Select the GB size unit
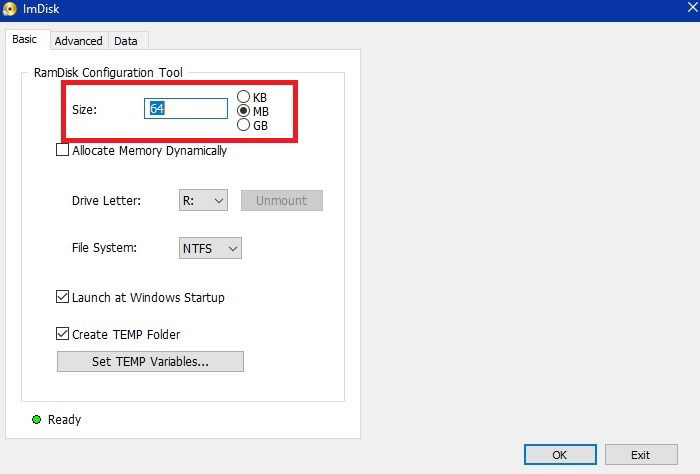This screenshot has width=700, height=474. (243, 125)
